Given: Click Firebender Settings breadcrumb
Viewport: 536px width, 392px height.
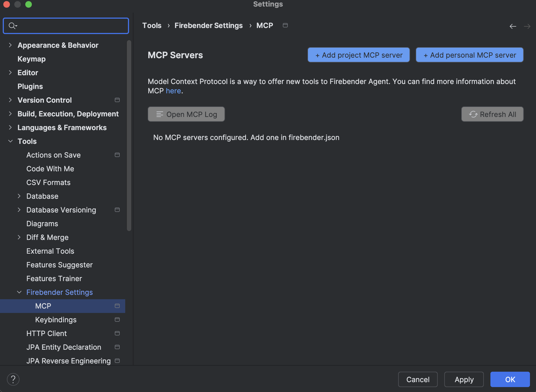Looking at the screenshot, I should (x=209, y=26).
